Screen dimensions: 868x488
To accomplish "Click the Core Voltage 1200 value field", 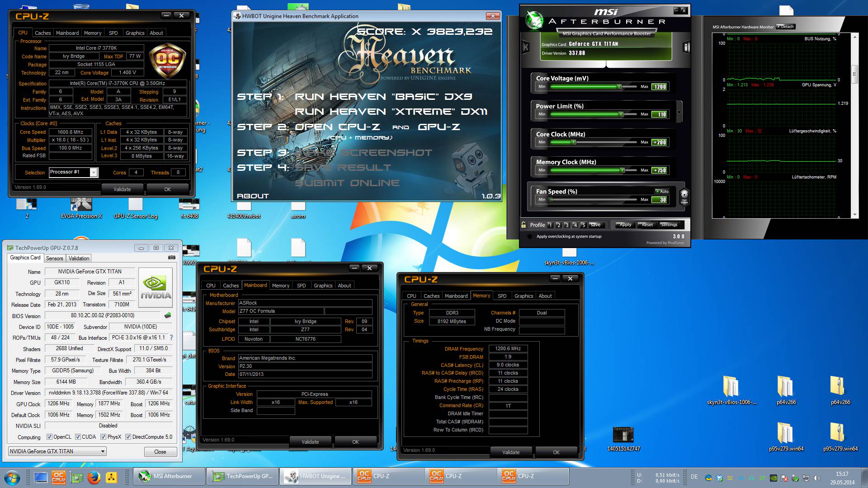I will tap(660, 87).
